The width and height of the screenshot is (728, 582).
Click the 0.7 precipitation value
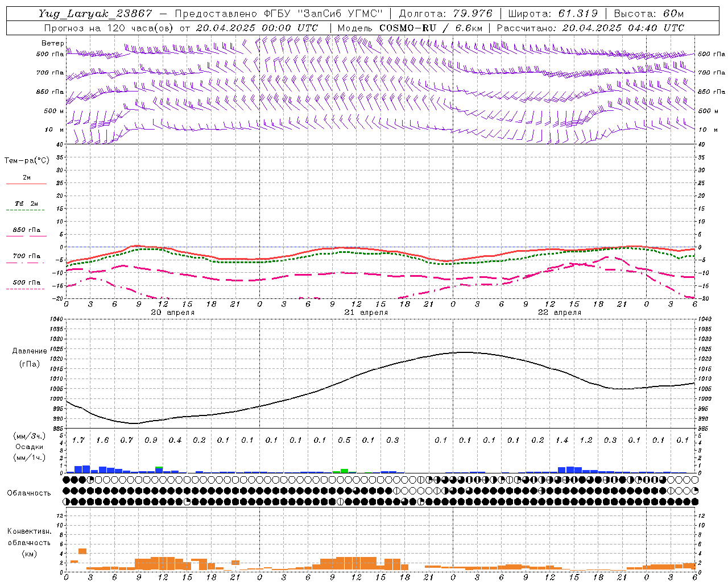coord(127,440)
